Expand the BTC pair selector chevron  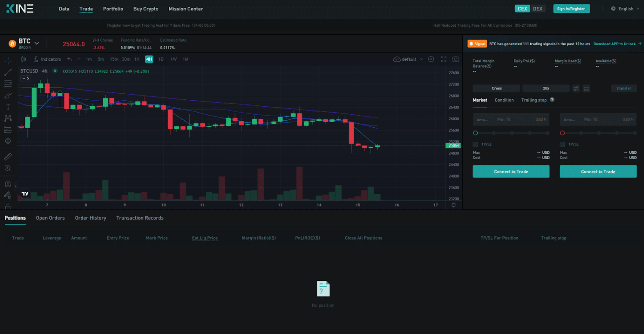click(37, 43)
